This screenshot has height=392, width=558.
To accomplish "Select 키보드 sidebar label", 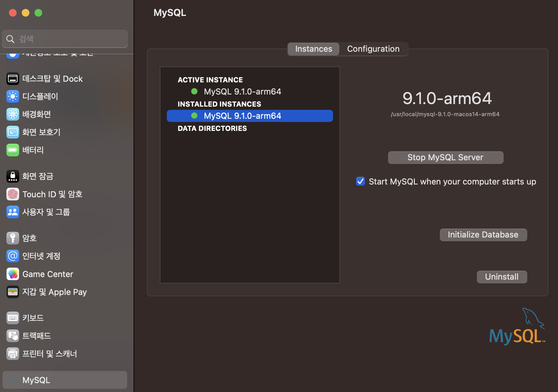I will (x=33, y=318).
